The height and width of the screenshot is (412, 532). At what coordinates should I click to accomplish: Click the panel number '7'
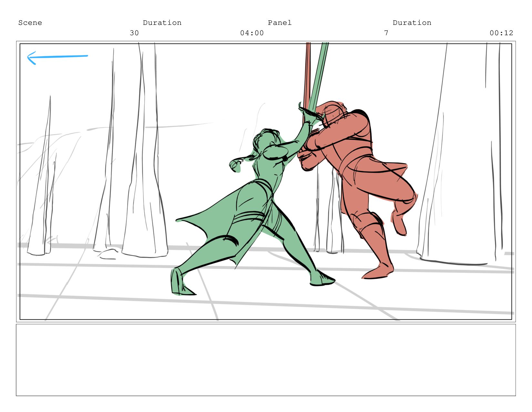coord(386,33)
